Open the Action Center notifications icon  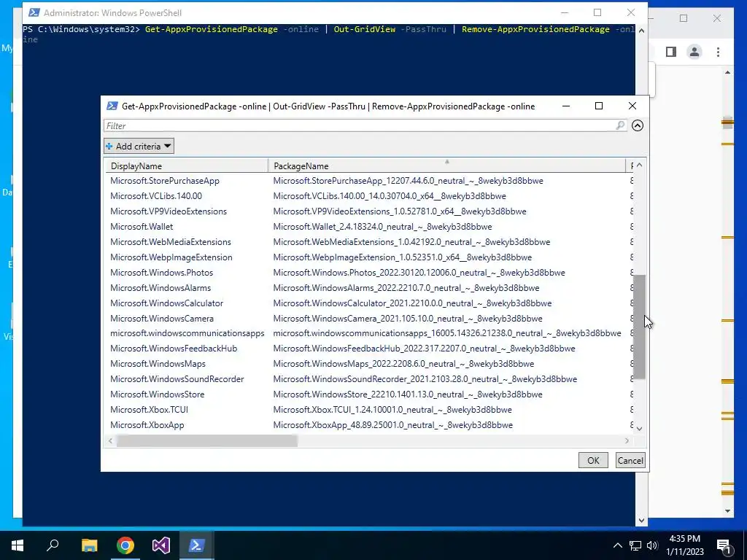[x=724, y=545]
